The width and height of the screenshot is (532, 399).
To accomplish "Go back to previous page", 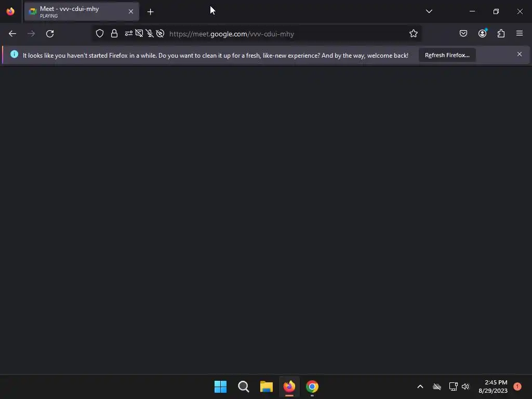I will tap(12, 34).
